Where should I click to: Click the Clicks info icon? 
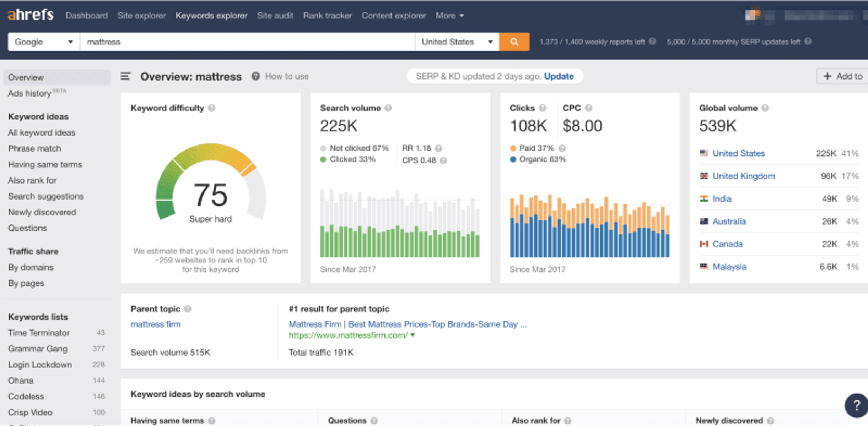[543, 108]
